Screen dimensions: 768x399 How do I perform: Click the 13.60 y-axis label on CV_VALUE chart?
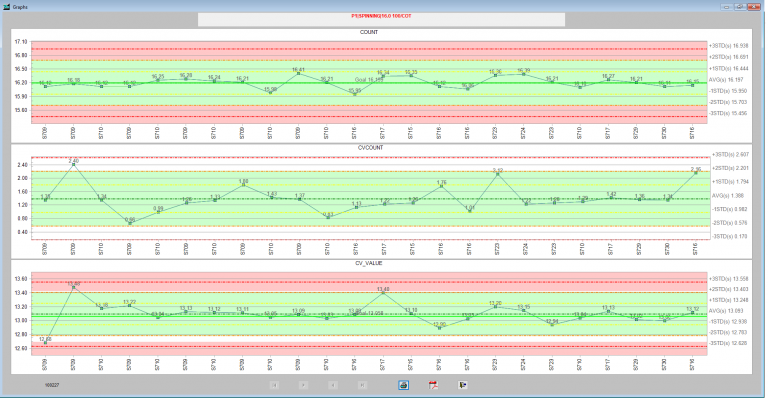click(21, 279)
